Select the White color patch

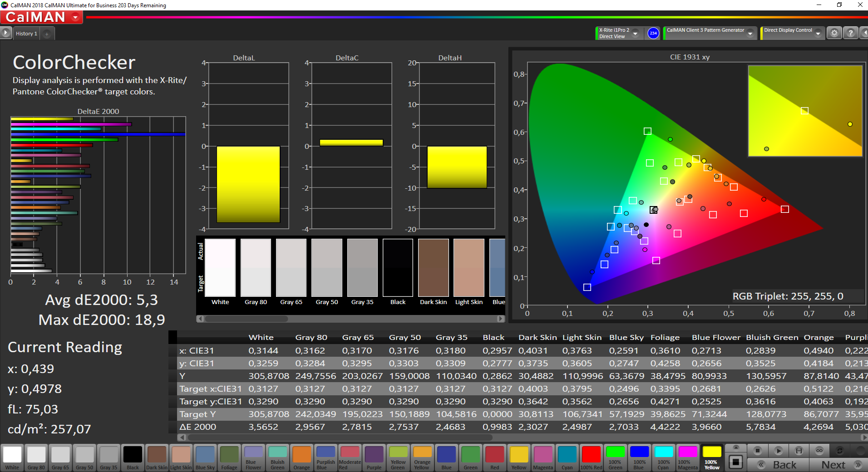coord(12,458)
